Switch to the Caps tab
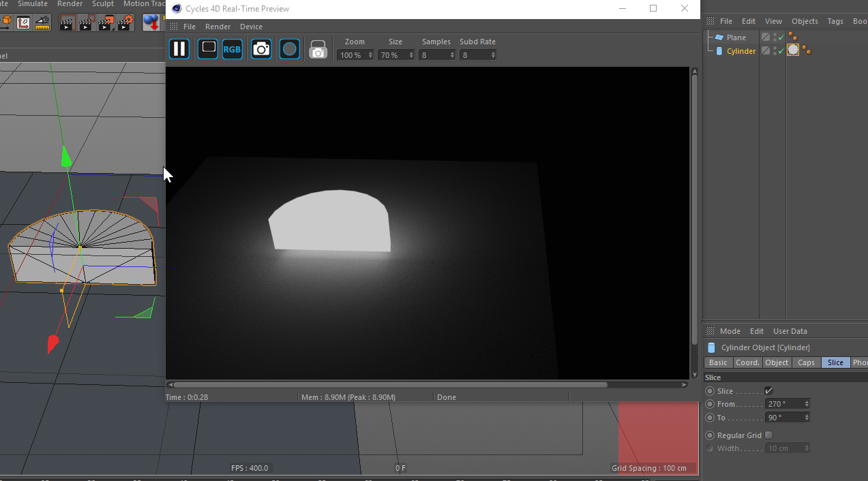Screen dimensions: 868x481 (806, 362)
